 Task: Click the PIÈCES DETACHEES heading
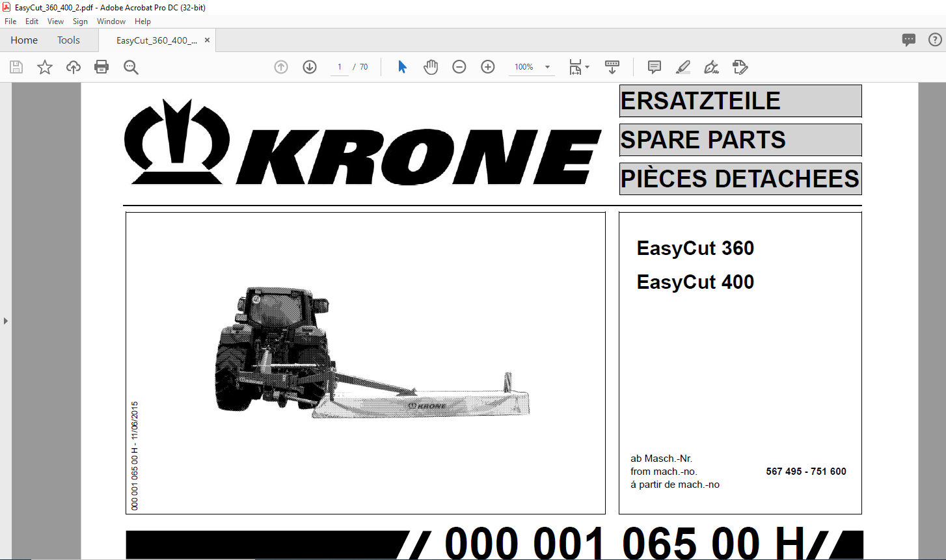click(x=740, y=179)
